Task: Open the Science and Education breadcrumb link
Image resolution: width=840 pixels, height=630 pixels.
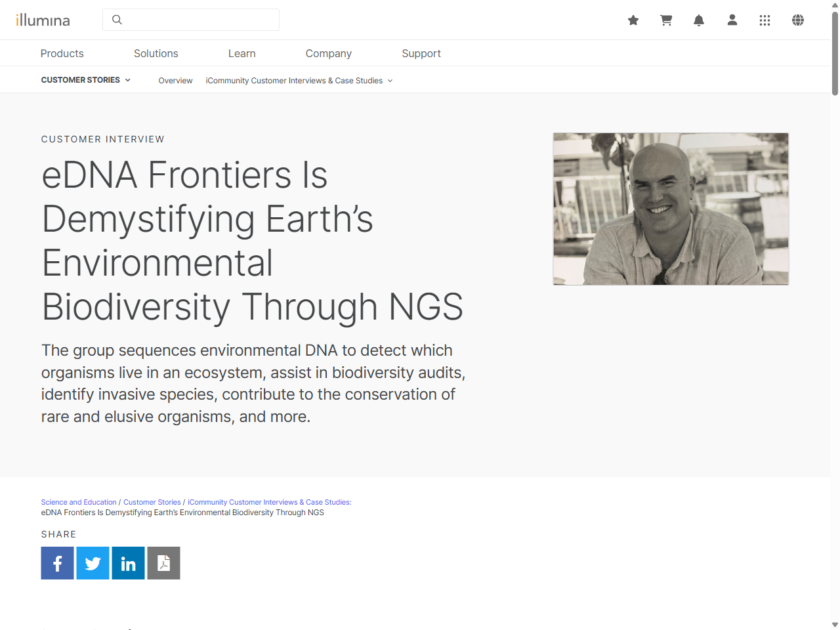Action: pos(79,502)
